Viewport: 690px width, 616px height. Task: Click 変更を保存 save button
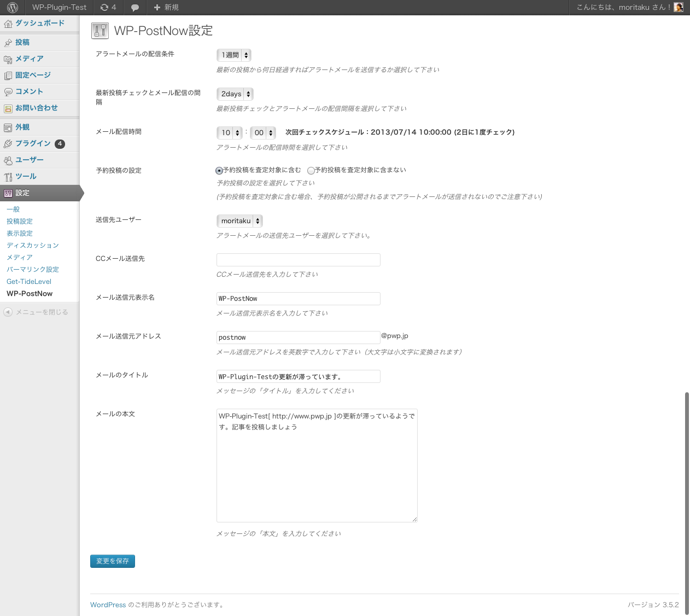[x=113, y=561]
